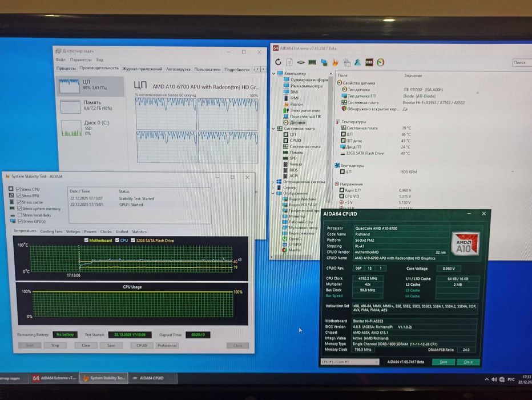Click the Refresh icon in AIDA64 toolbar

coord(278,62)
